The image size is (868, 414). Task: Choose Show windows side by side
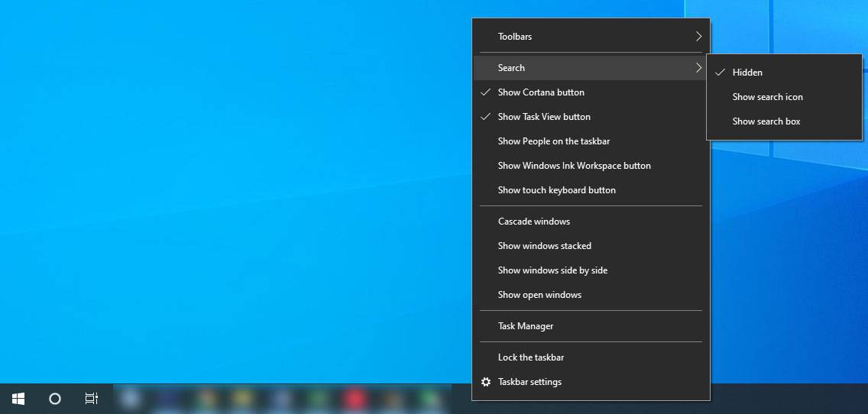click(552, 270)
